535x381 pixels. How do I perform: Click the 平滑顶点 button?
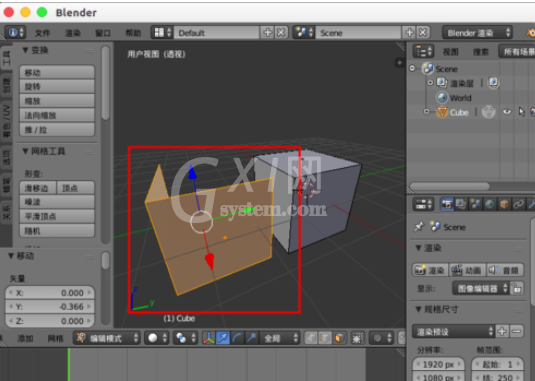[57, 216]
